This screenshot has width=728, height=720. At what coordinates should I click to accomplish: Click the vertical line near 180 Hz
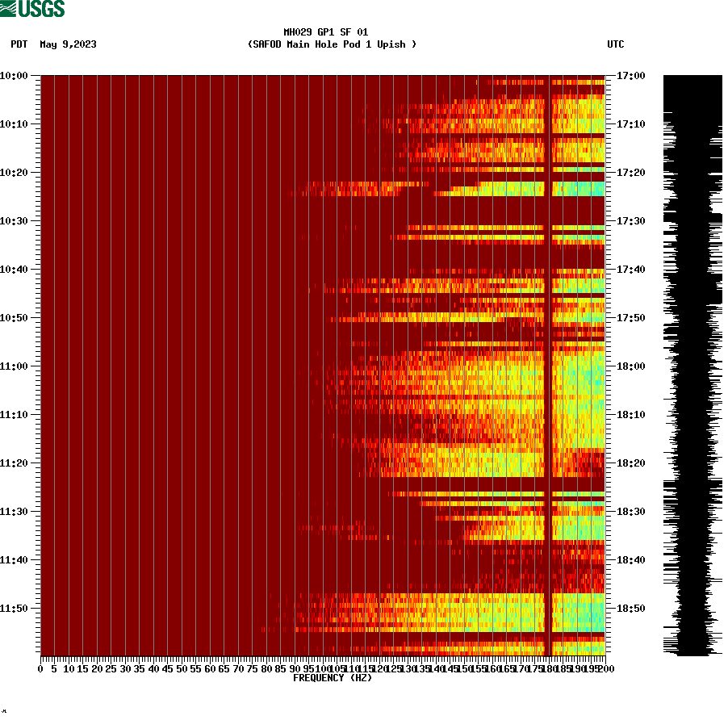(x=550, y=363)
